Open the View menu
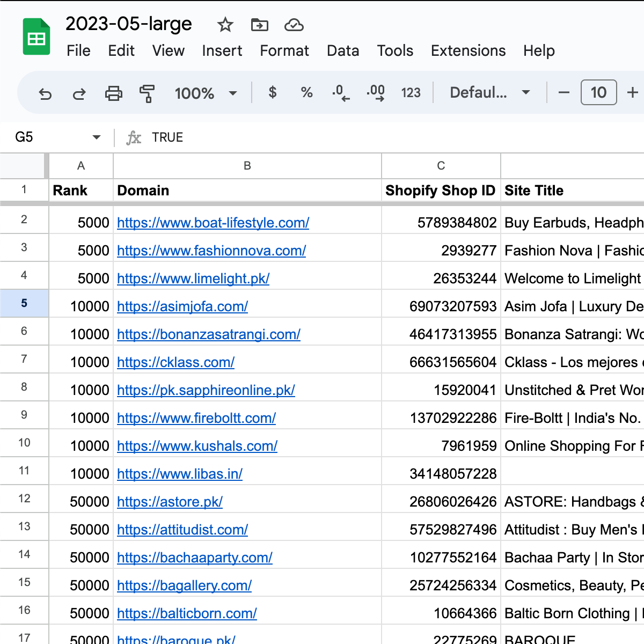 (x=169, y=50)
